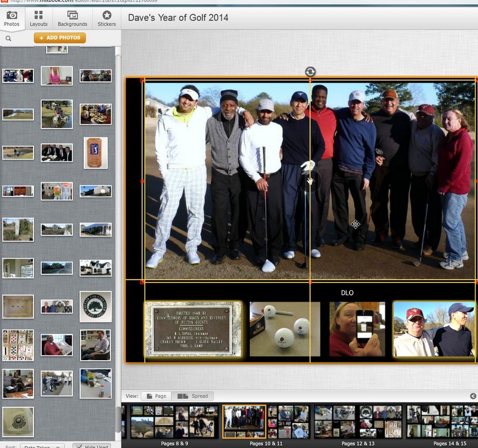Screen dimensions: 478x448
Task: Select the book title Dave's Year of Golf 2014
Action: pyautogui.click(x=178, y=18)
